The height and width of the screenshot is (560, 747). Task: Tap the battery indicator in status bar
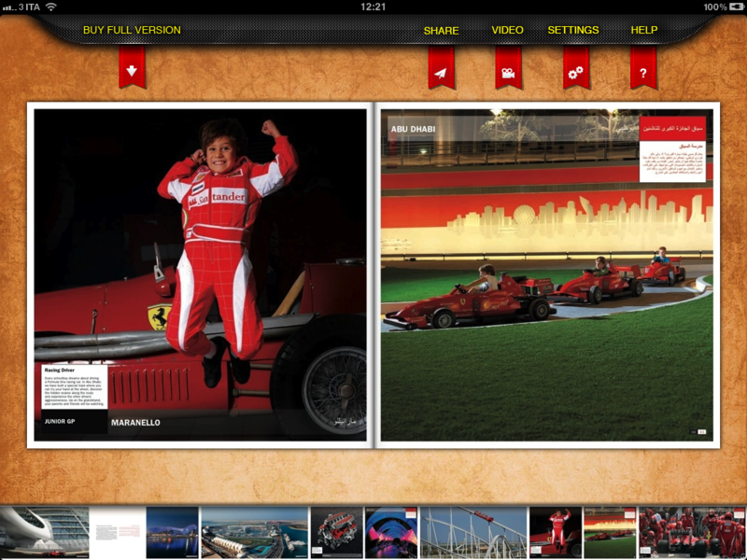(x=736, y=7)
